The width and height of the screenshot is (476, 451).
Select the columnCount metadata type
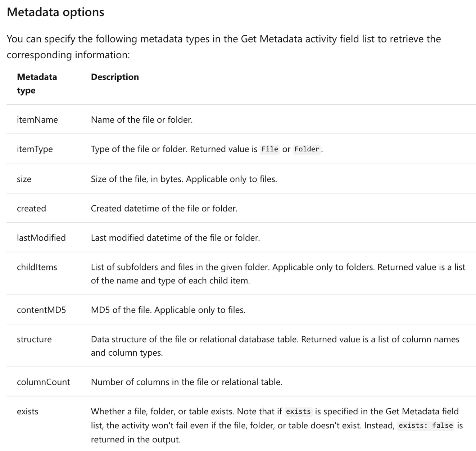tap(43, 382)
